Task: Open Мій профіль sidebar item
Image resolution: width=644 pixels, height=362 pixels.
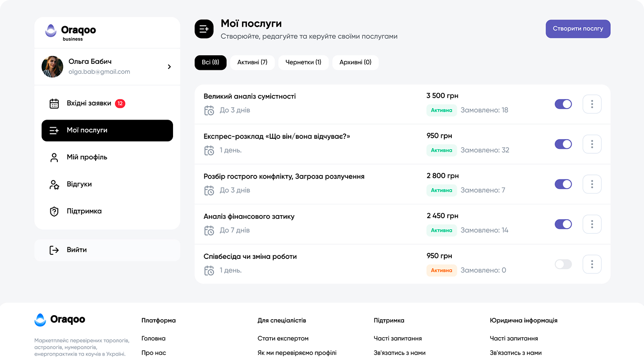Action: coord(107,157)
